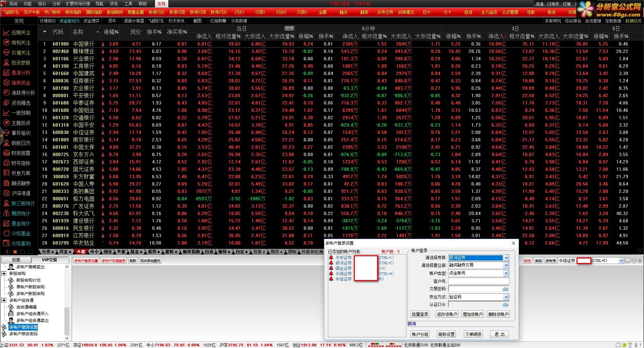Open 分级基金 sidebar item
The width and height of the screenshot is (644, 348).
[x=17, y=233]
